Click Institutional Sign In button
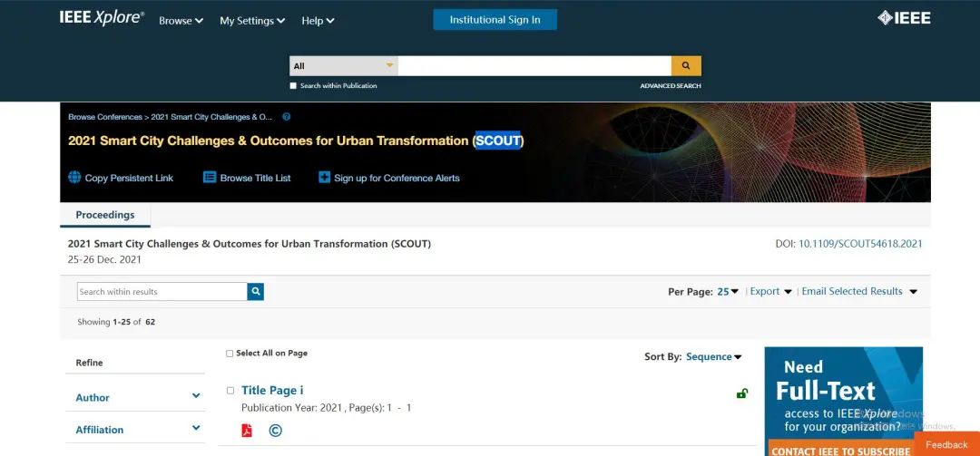Viewport: 980px width, 456px height. 495,19
